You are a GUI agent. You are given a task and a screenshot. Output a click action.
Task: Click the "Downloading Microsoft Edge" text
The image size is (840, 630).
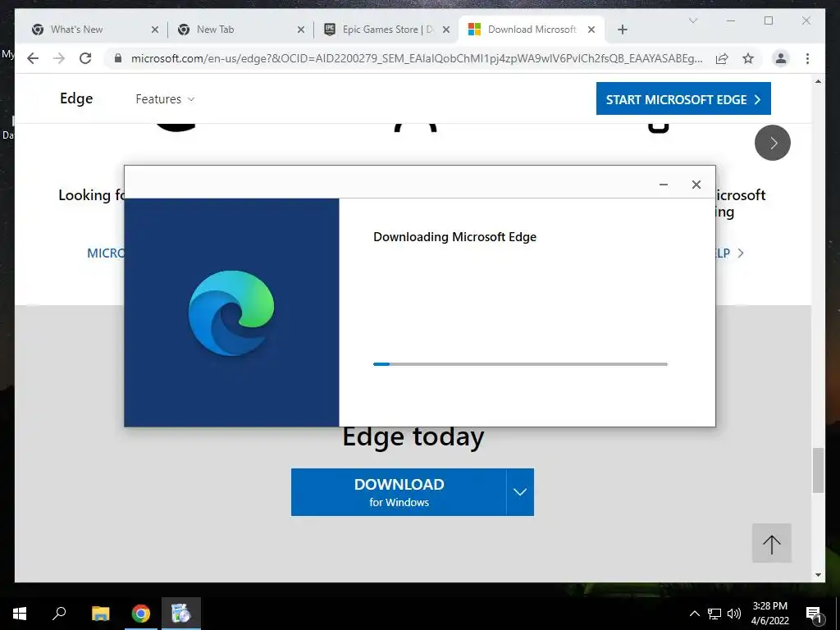point(454,237)
